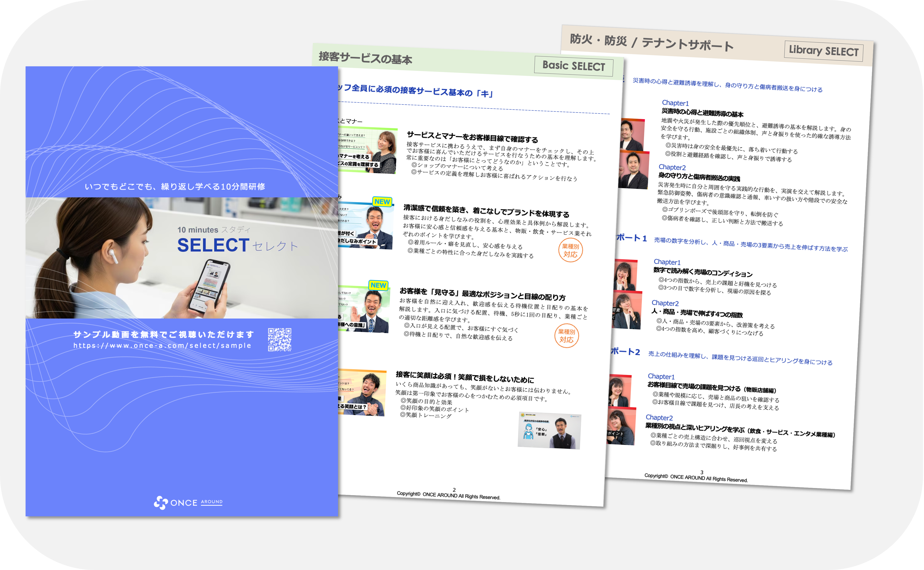Click the heading 清潔感で信頼を築き、着こなしでブランドを体現する
The image size is (924, 570).
(486, 211)
